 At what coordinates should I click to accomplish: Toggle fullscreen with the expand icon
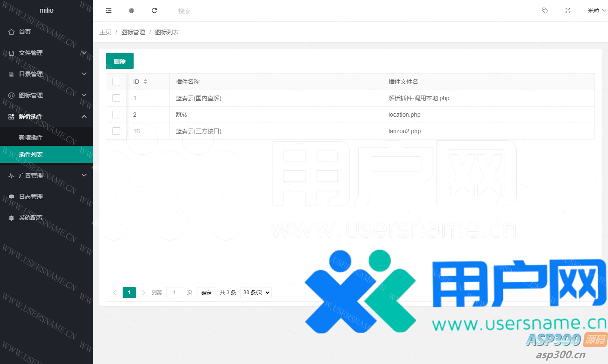click(568, 11)
